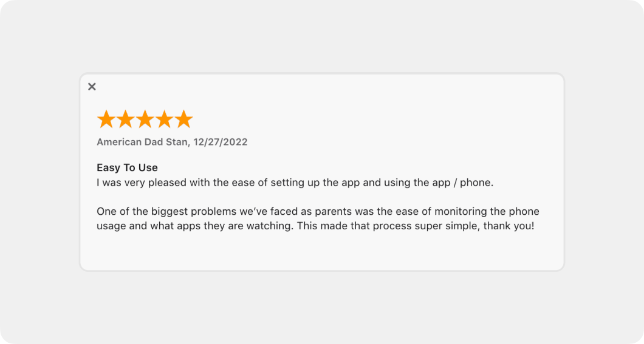
Task: Click the first orange rating star
Action: click(x=106, y=120)
